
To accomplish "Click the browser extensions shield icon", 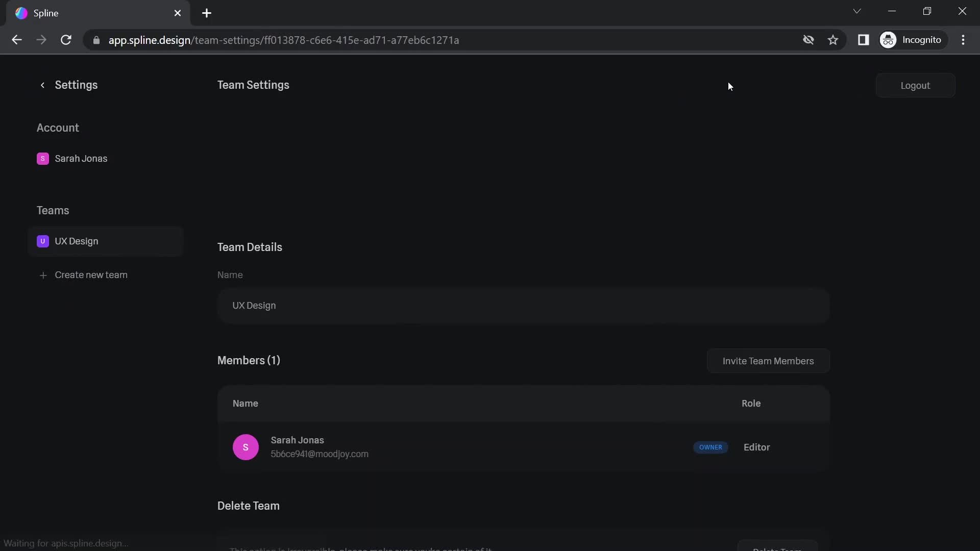I will (808, 41).
